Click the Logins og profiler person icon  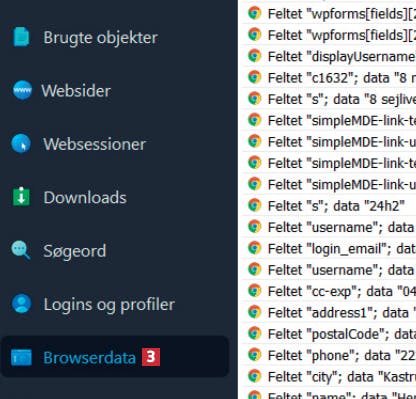point(22,304)
